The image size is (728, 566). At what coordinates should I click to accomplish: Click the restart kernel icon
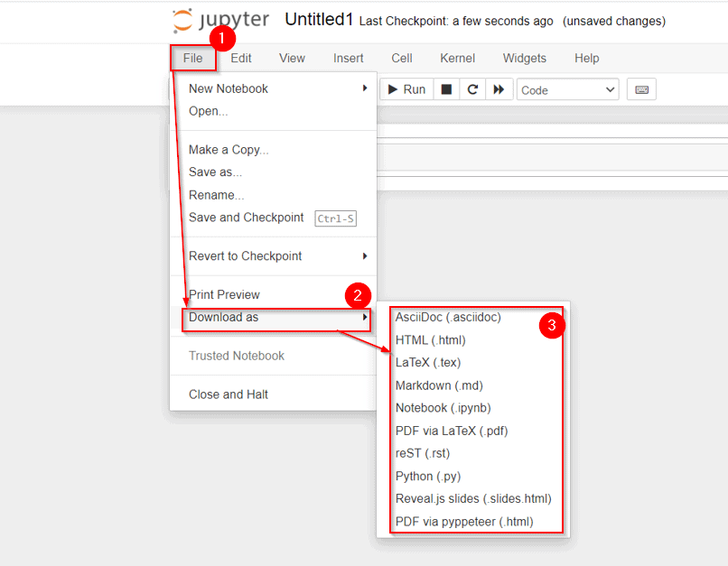click(x=472, y=89)
